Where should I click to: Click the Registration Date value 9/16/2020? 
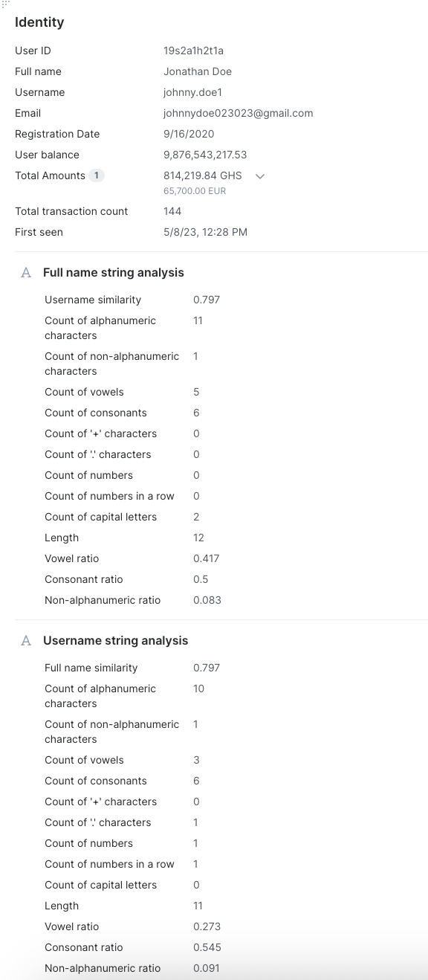tap(189, 134)
